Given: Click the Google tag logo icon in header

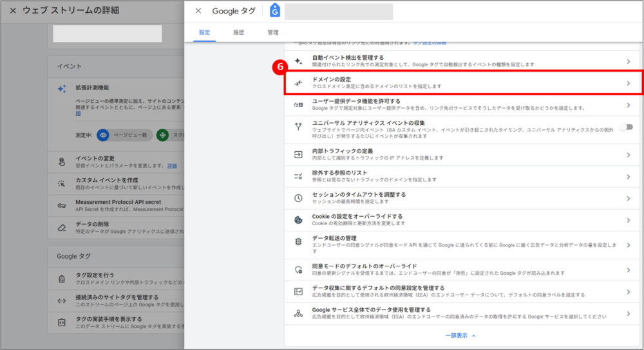Looking at the screenshot, I should click(x=275, y=10).
